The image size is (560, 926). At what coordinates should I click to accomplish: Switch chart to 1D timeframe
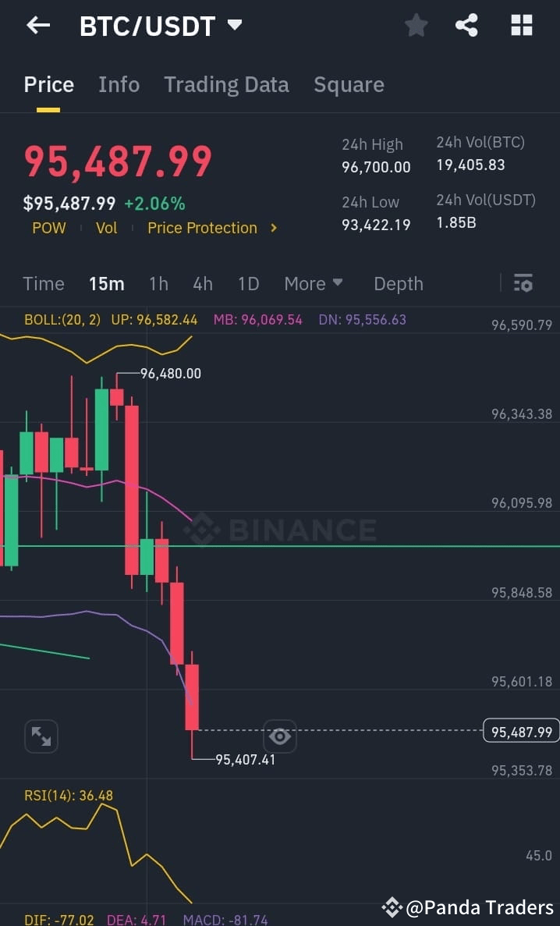(x=249, y=283)
